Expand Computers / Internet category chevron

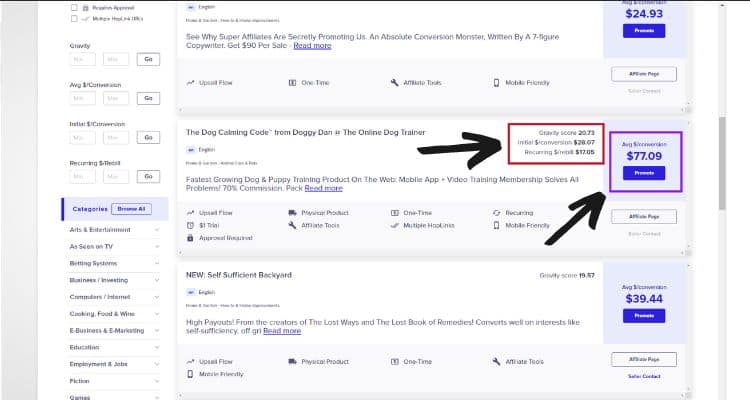click(157, 297)
